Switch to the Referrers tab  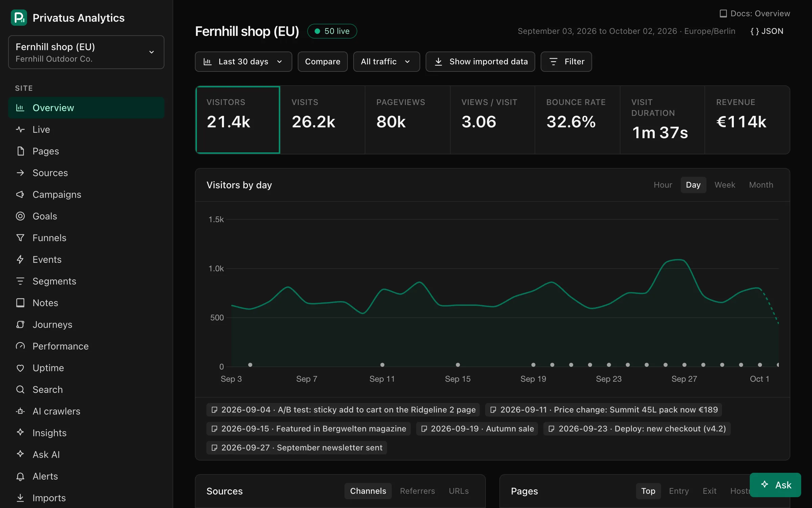click(x=418, y=491)
